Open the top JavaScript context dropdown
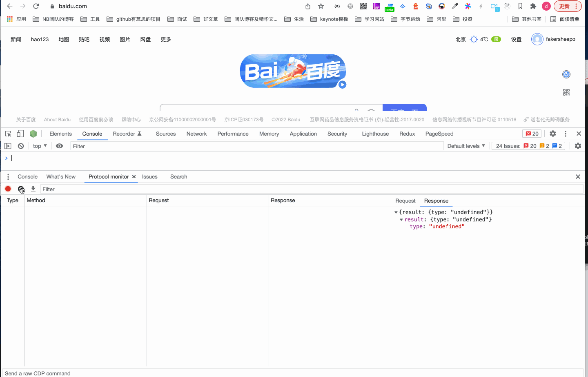Screen dimensions: 588x377 tap(40, 146)
